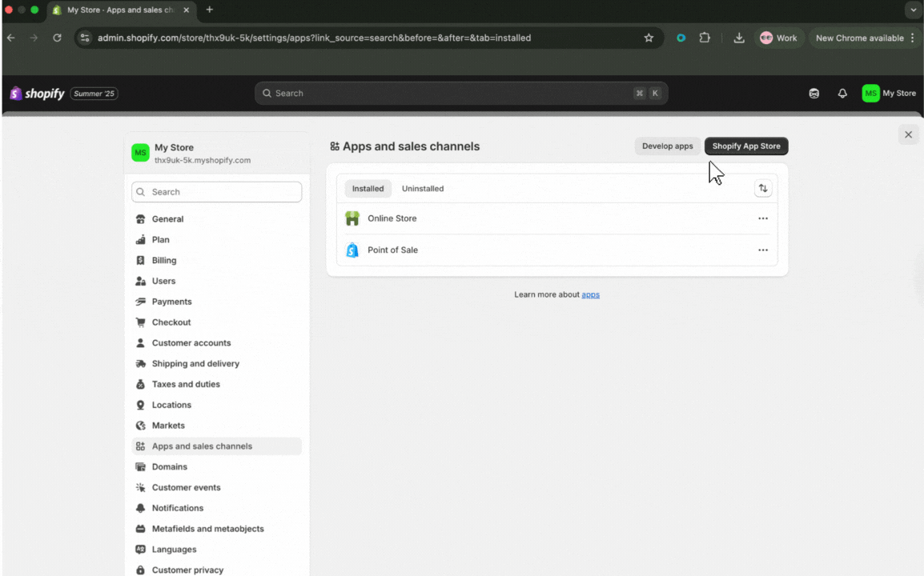Click the Online Store row name

tap(392, 218)
